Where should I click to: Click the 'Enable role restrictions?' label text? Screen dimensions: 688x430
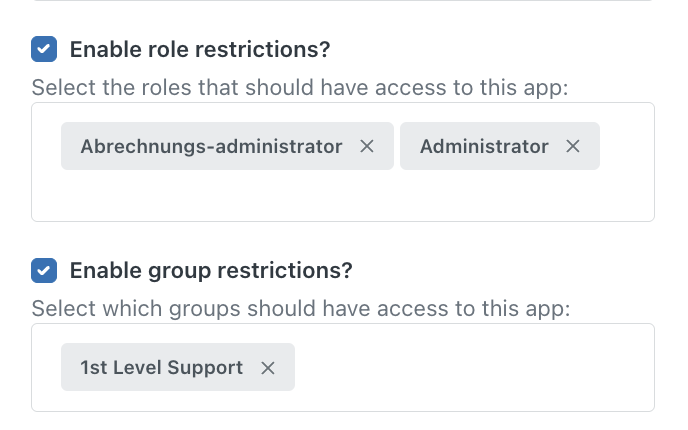[x=200, y=49]
